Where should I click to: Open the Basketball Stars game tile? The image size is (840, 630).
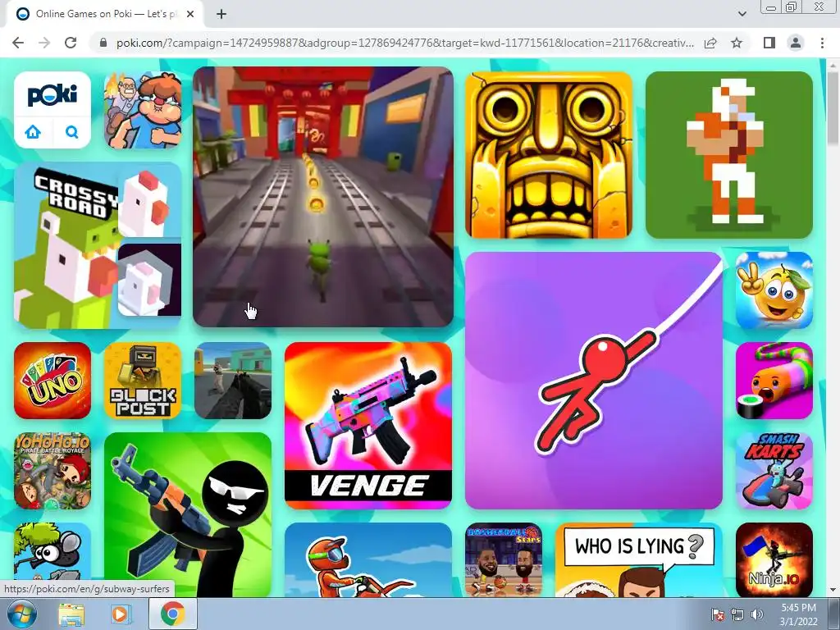pyautogui.click(x=504, y=559)
